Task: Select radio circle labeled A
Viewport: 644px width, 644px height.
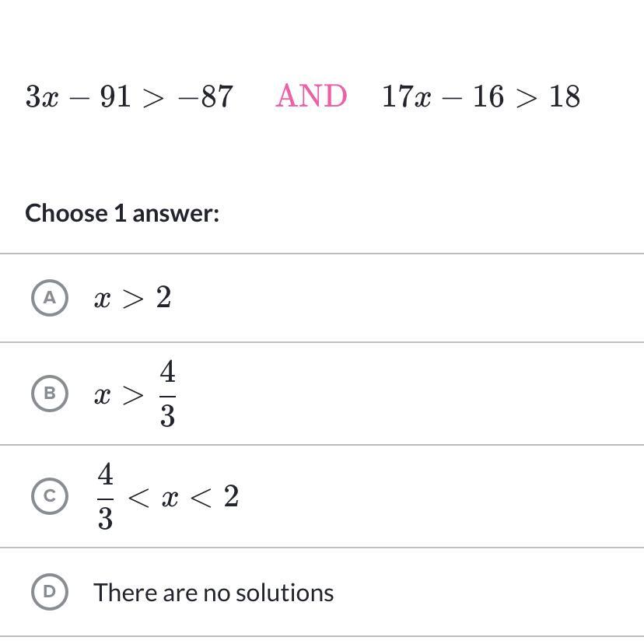Action: [50, 298]
